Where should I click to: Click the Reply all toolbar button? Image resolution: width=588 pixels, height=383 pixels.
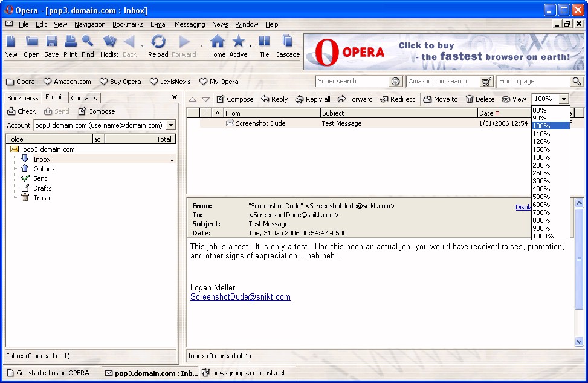tap(313, 99)
